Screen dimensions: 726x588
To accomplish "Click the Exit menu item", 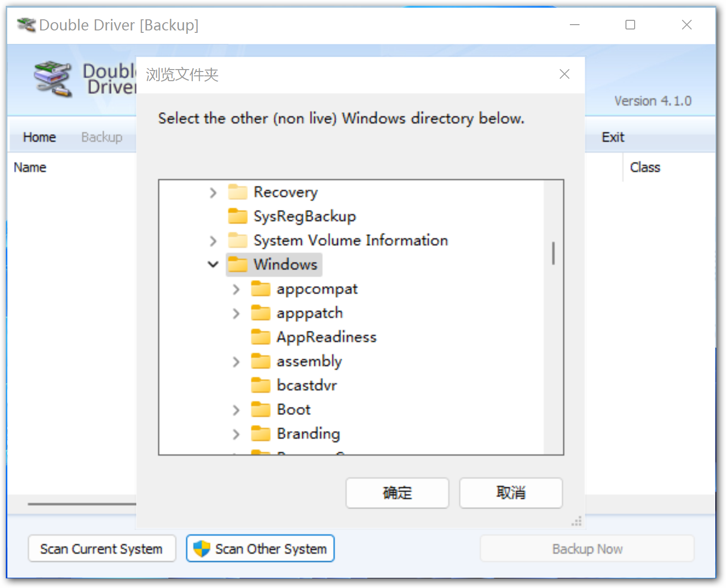I will pos(613,137).
